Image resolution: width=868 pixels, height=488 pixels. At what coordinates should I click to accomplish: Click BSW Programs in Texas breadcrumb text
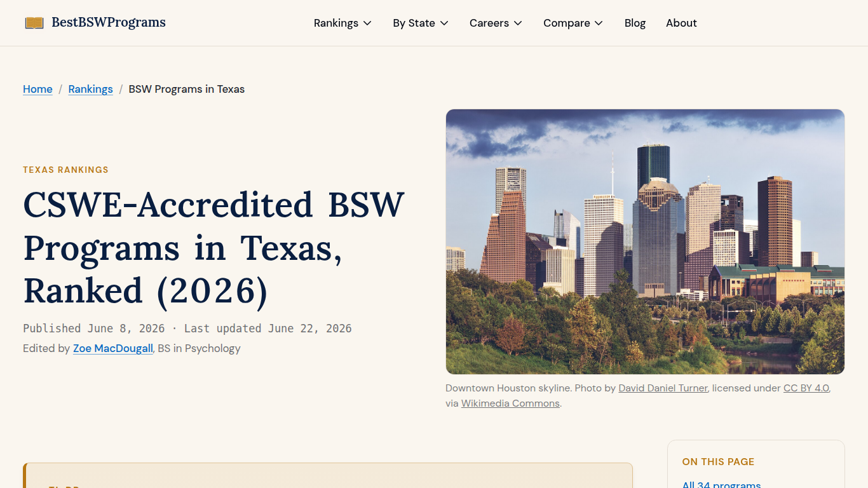[x=187, y=89]
